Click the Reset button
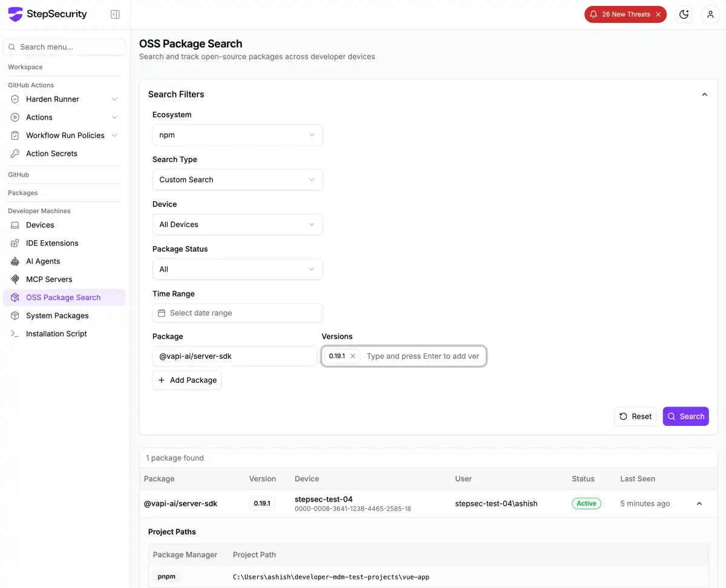Image resolution: width=726 pixels, height=588 pixels. coord(635,416)
